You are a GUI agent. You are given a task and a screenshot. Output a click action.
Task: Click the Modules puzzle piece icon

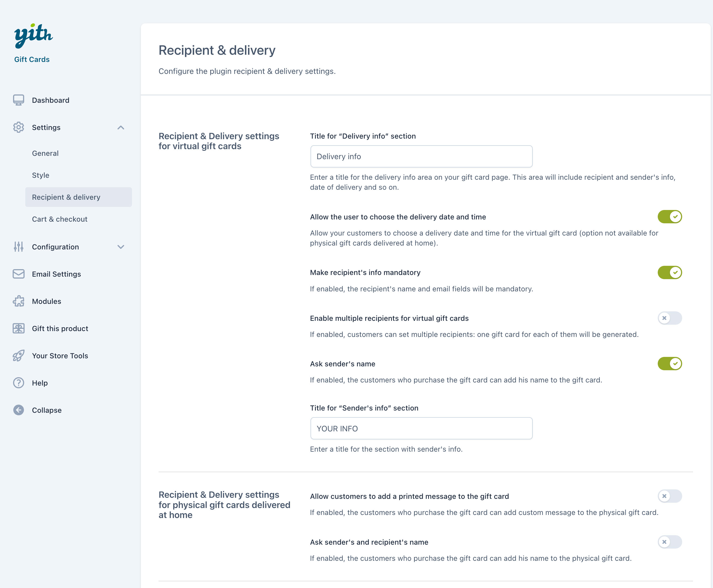(19, 301)
